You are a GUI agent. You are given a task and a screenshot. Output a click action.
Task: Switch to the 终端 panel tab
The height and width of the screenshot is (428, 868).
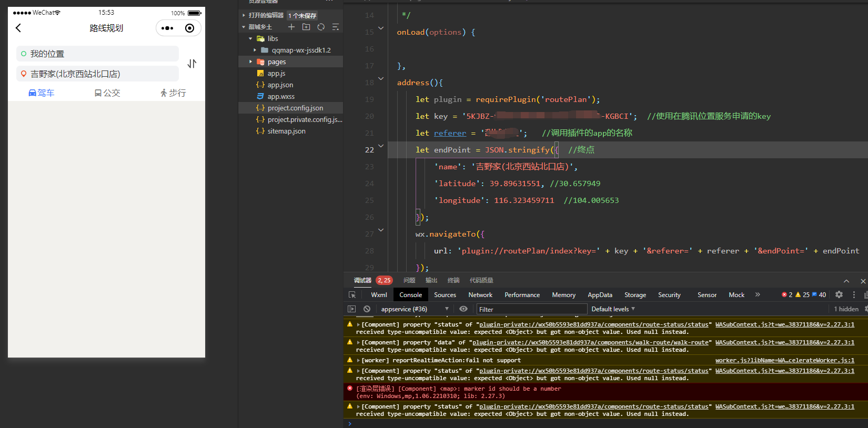pos(453,281)
